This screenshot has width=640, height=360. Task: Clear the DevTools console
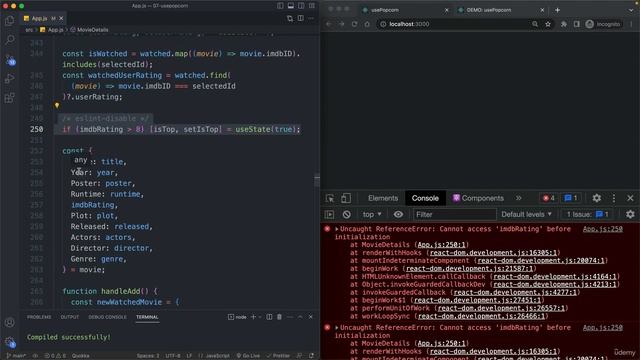pos(347,214)
